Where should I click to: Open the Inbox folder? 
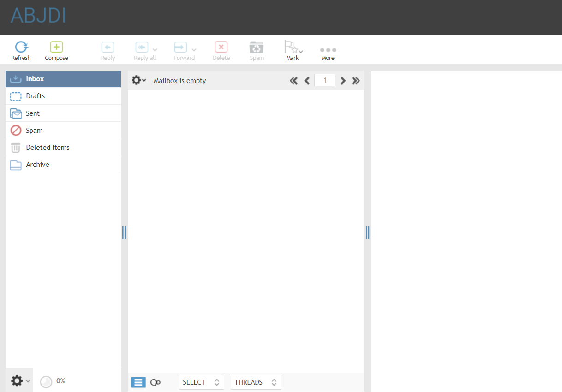63,79
